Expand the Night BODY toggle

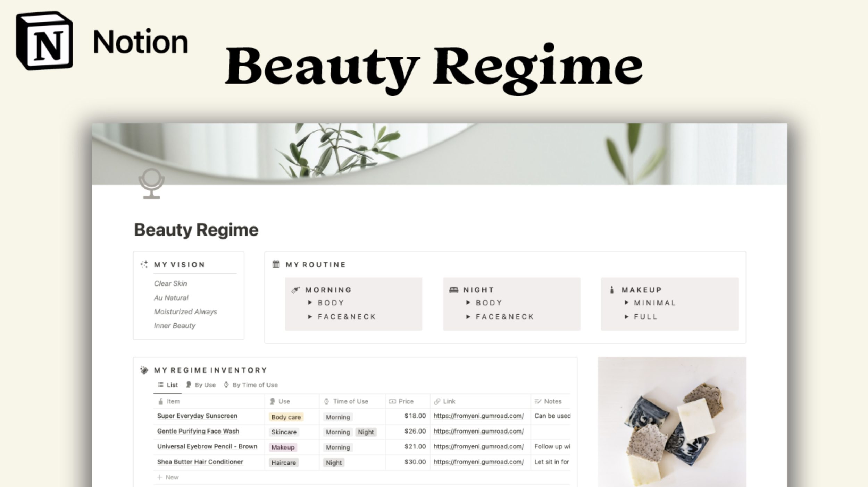tap(468, 302)
